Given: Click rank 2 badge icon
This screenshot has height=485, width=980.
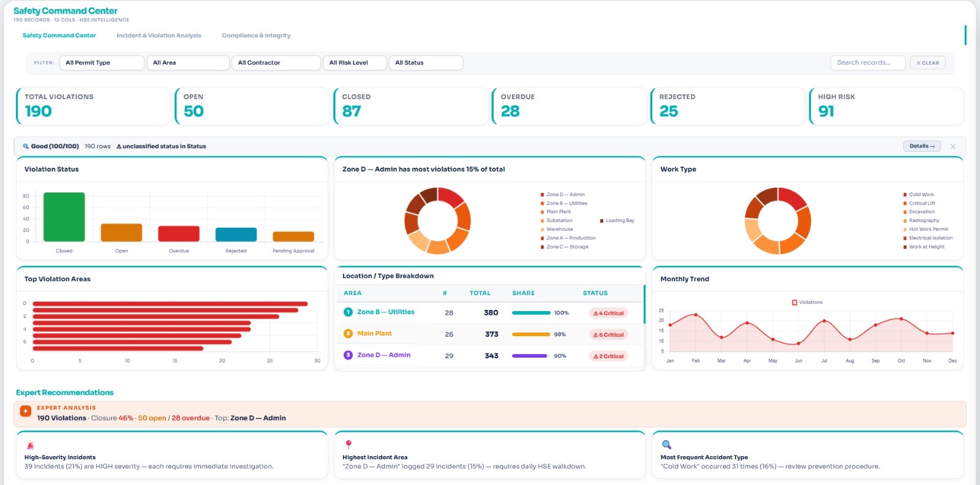Looking at the screenshot, I should click(348, 334).
